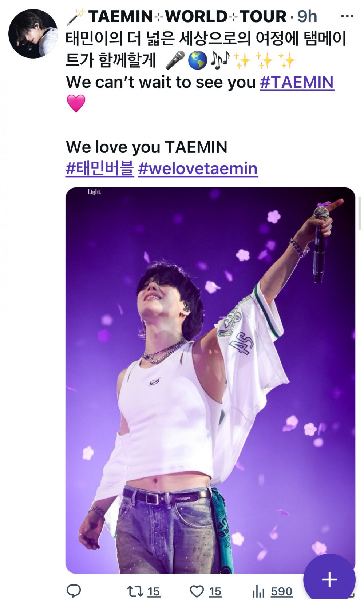Click the We can't wait to see you text
Screen dimensions: 364x599
161,82
